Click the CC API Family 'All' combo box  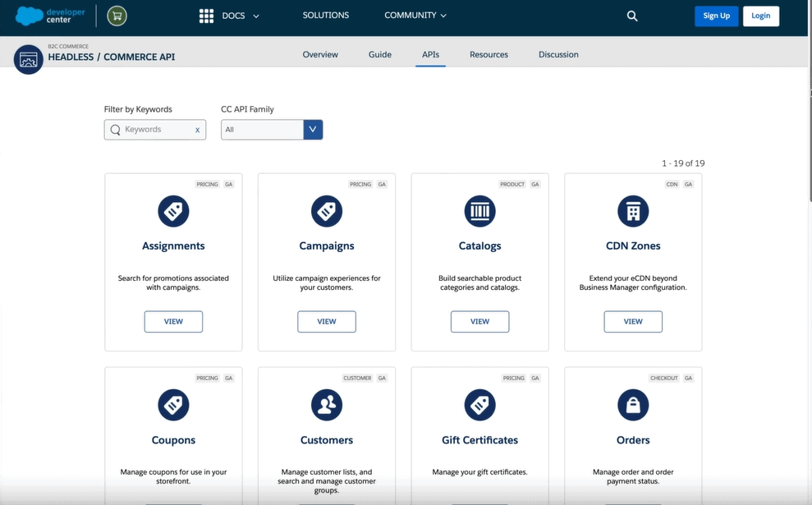pos(272,130)
